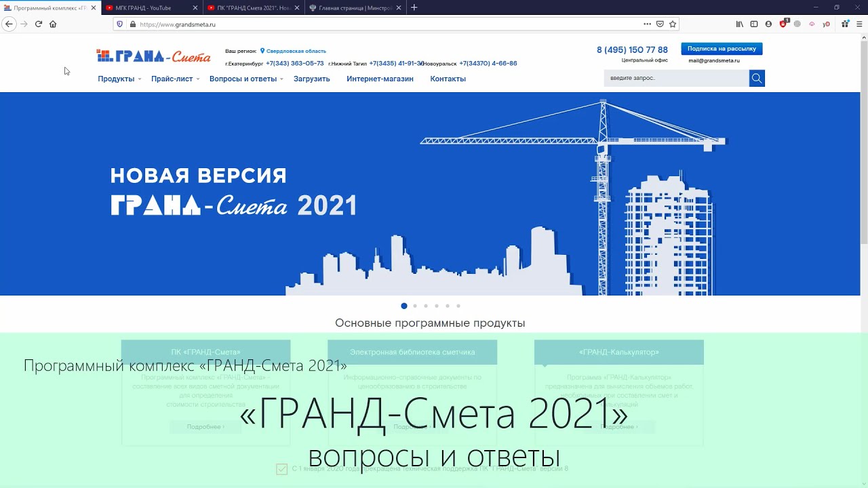Click the mail@grandsmeta.ru email link
868x488 pixels.
[714, 60]
